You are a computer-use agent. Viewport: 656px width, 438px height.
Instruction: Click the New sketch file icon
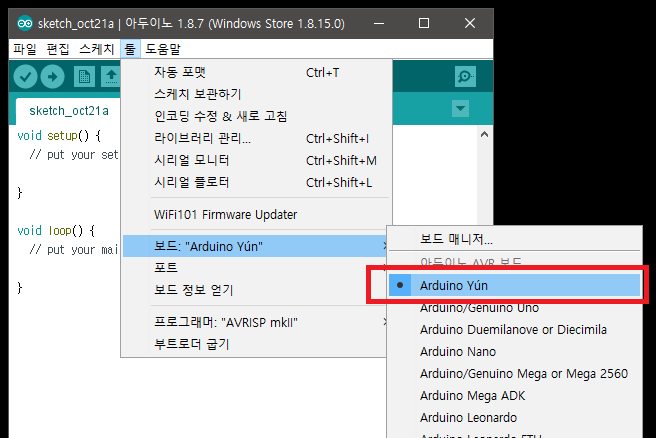tap(84, 77)
